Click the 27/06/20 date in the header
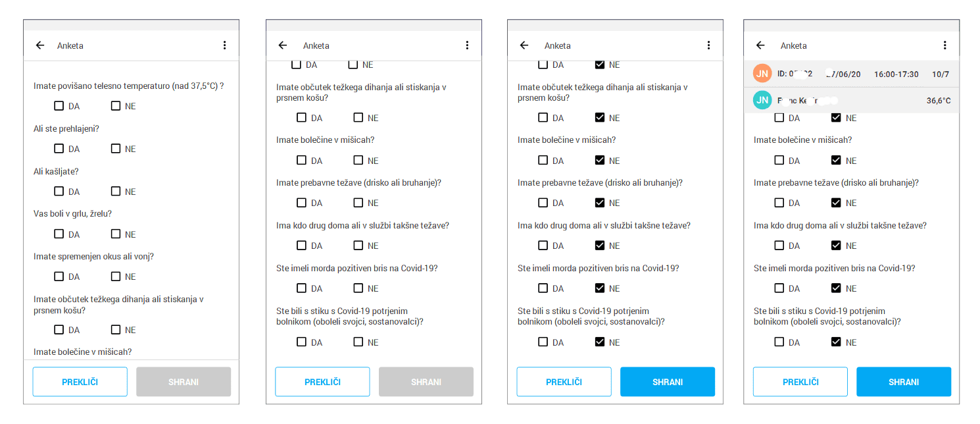This screenshot has width=980, height=424. coord(843,74)
